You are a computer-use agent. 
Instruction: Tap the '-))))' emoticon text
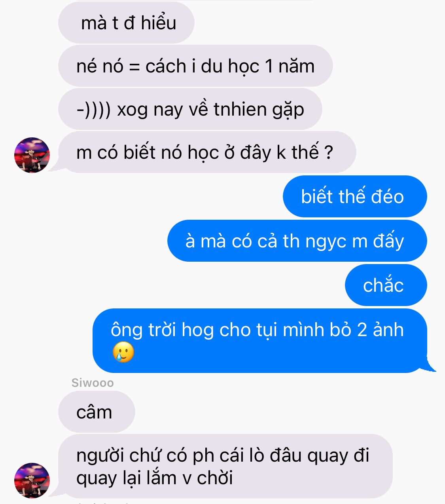coord(94,110)
